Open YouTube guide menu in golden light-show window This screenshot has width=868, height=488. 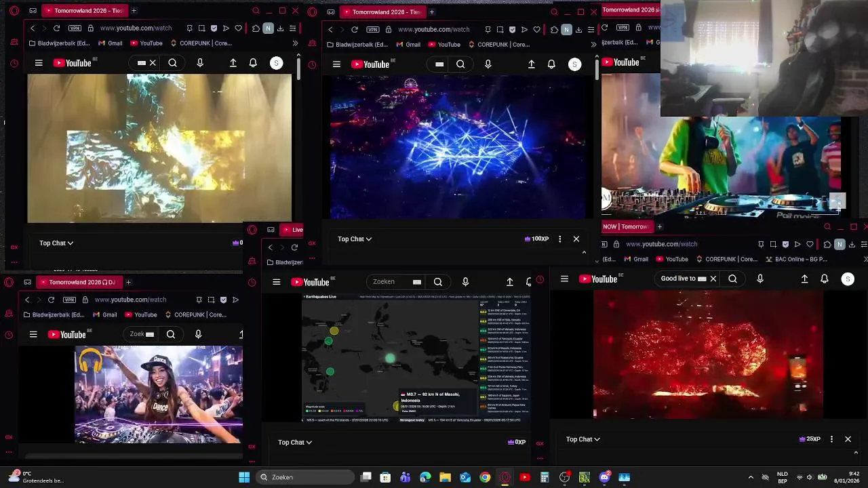pos(39,63)
